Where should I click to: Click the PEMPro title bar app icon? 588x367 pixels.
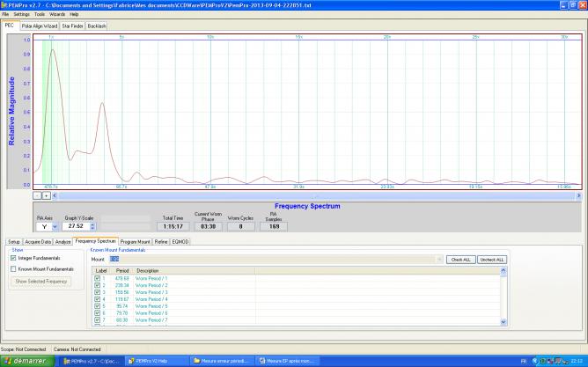tap(4, 5)
